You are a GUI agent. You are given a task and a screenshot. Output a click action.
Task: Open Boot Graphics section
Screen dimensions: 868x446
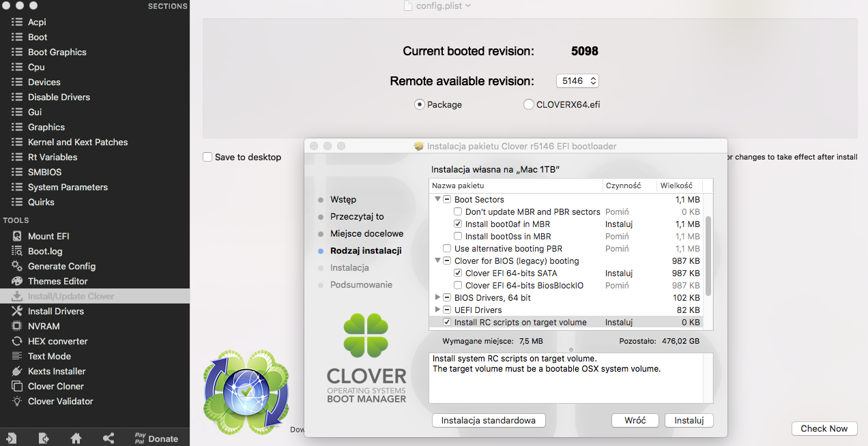coord(57,52)
